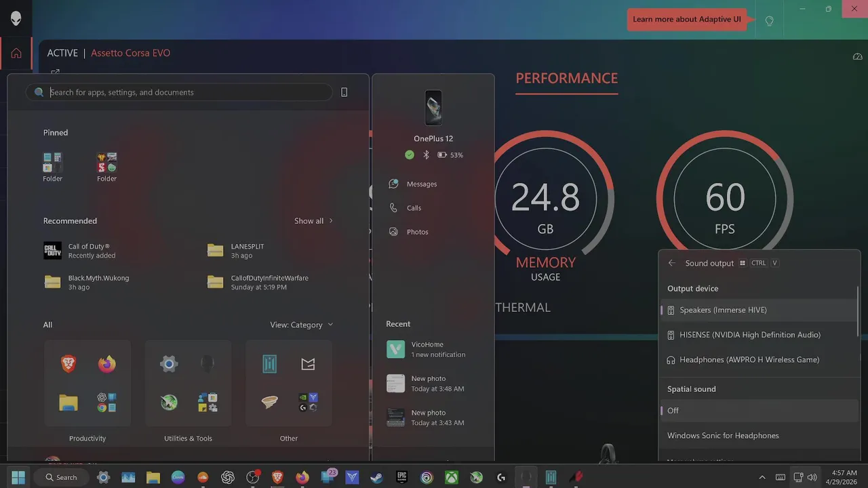Click the lightbulb icon near Adaptive UI
The image size is (868, 488).
769,20
